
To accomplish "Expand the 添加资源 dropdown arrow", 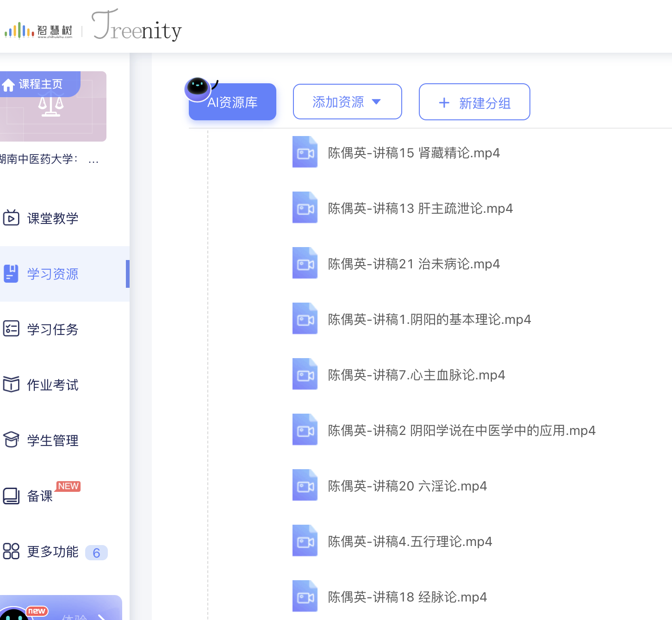I will click(x=376, y=102).
